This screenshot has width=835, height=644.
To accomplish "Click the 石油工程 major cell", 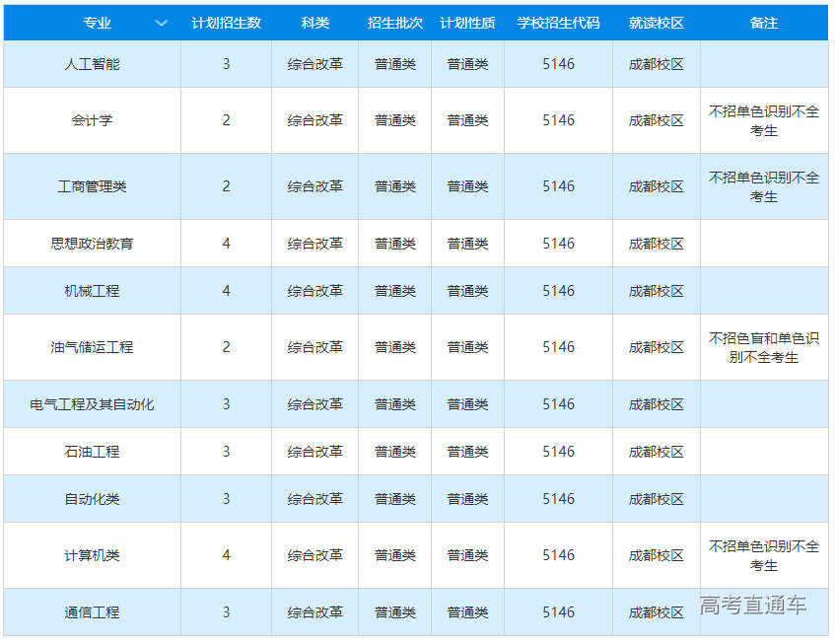I will pyautogui.click(x=92, y=452).
